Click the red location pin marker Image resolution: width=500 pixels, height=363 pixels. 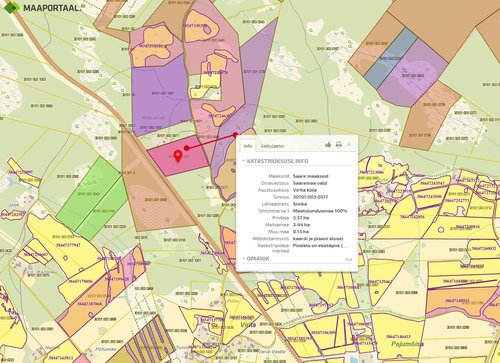(x=178, y=156)
